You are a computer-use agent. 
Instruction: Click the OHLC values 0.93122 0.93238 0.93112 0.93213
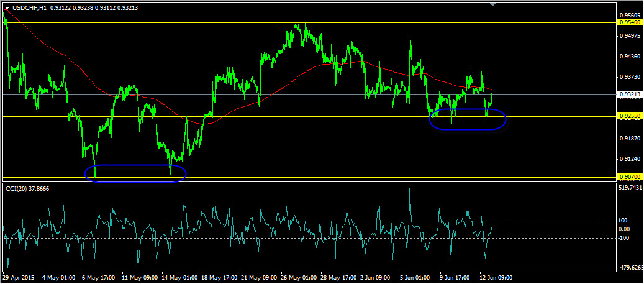[94, 8]
